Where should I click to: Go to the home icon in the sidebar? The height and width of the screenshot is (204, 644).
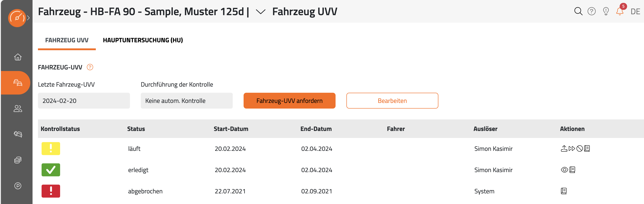coord(18,57)
